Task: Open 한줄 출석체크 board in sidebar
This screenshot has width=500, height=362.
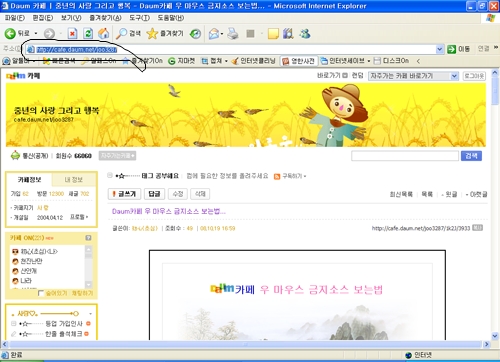Action: coord(64,334)
